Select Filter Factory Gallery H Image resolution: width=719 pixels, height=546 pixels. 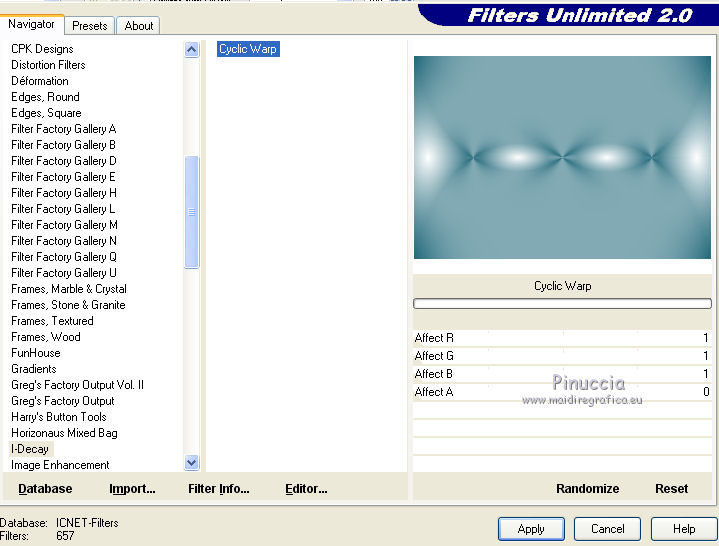coord(64,193)
